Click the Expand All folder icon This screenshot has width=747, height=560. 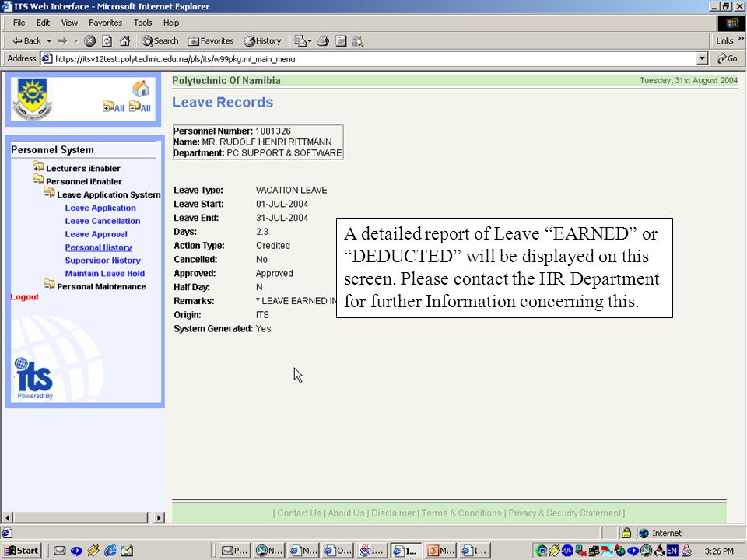[x=114, y=107]
